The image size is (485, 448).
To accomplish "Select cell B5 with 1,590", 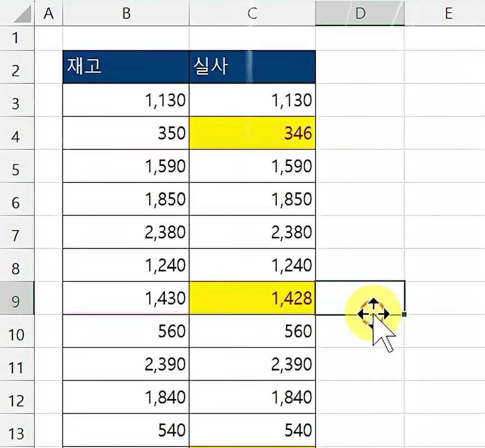I will [x=126, y=167].
